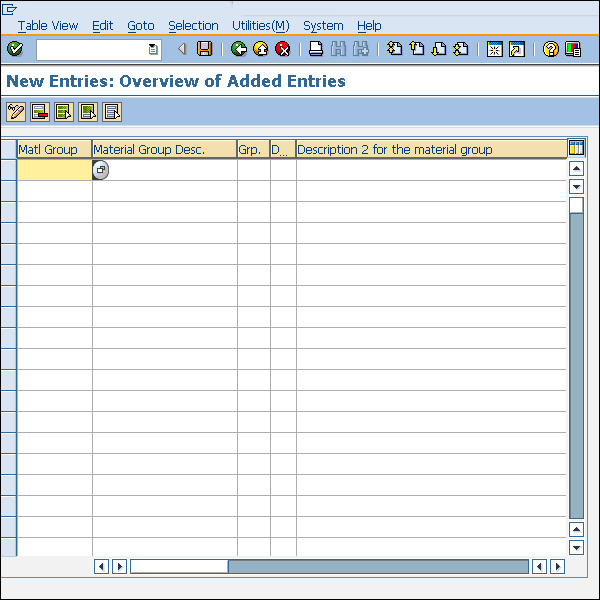The image size is (600, 600).
Task: Select the second table row selector
Action: click(8, 191)
